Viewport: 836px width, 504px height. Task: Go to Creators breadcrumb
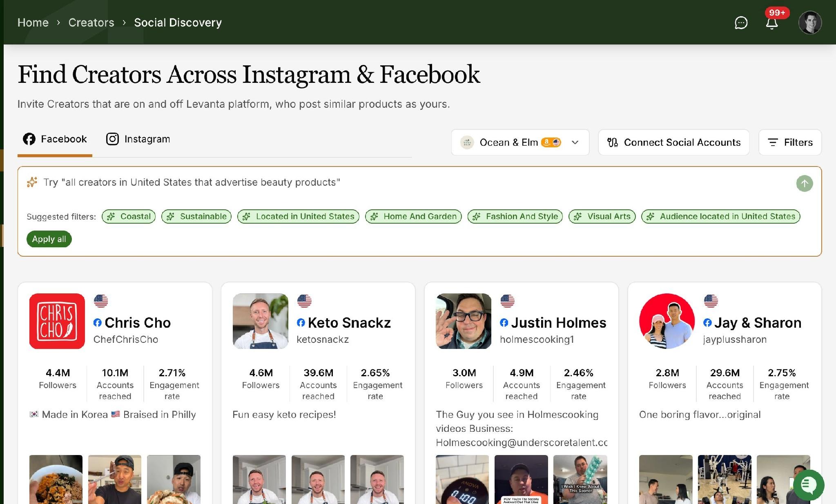coord(91,22)
